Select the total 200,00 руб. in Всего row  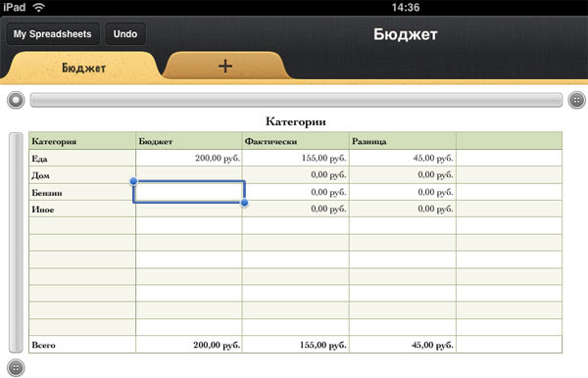[x=189, y=345]
